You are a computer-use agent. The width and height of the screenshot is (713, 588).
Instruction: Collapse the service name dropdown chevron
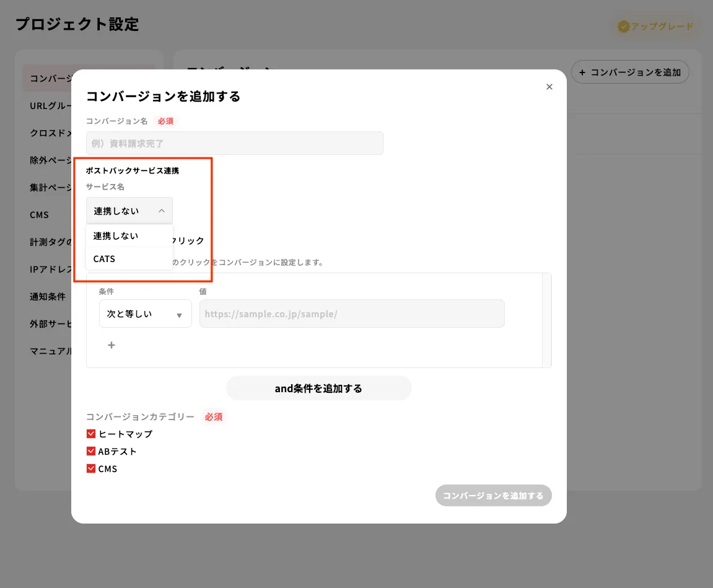162,211
